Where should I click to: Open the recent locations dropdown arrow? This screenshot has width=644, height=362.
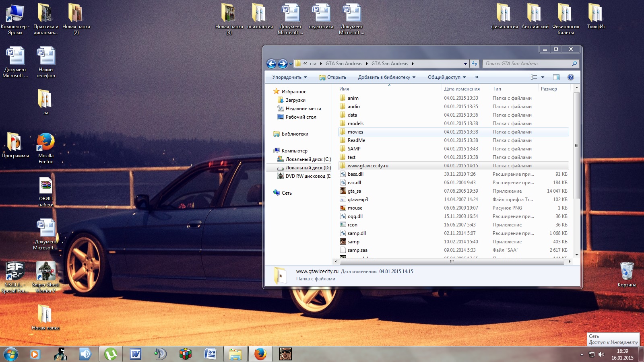291,64
